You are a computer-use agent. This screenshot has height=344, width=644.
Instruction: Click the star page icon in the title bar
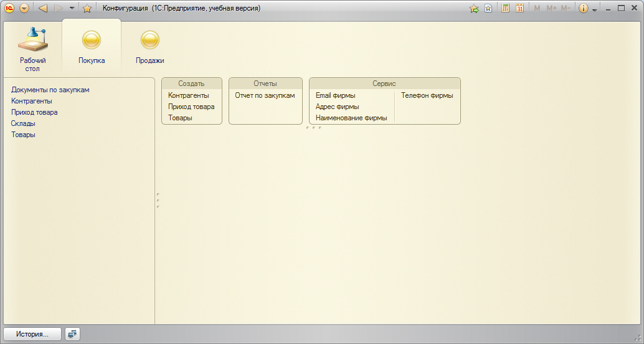[x=488, y=8]
